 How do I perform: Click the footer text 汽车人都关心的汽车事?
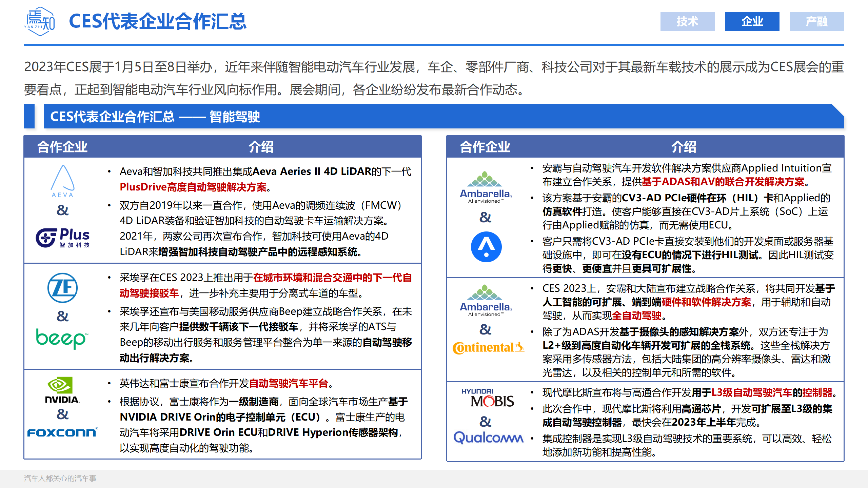coord(60,478)
